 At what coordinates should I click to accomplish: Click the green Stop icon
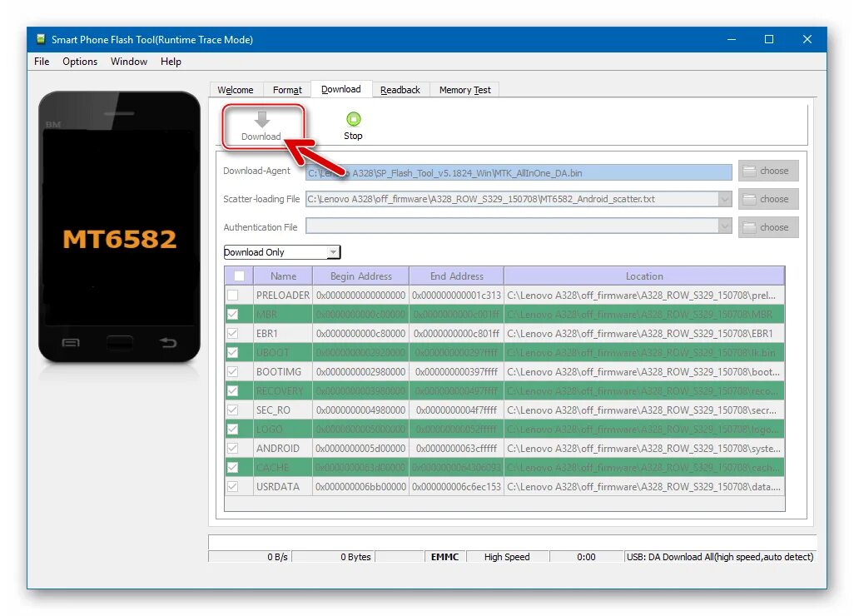pos(354,119)
